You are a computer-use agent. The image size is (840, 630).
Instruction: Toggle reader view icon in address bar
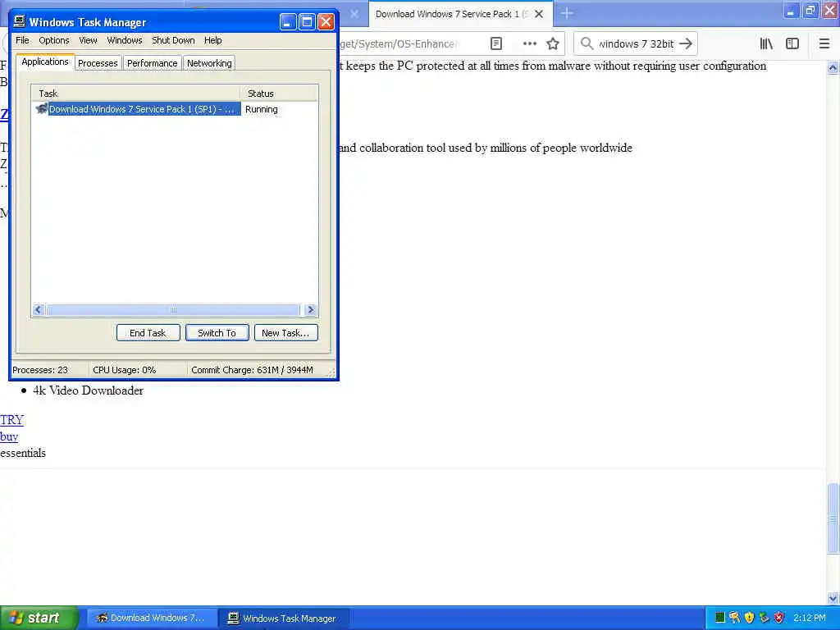pyautogui.click(x=496, y=43)
